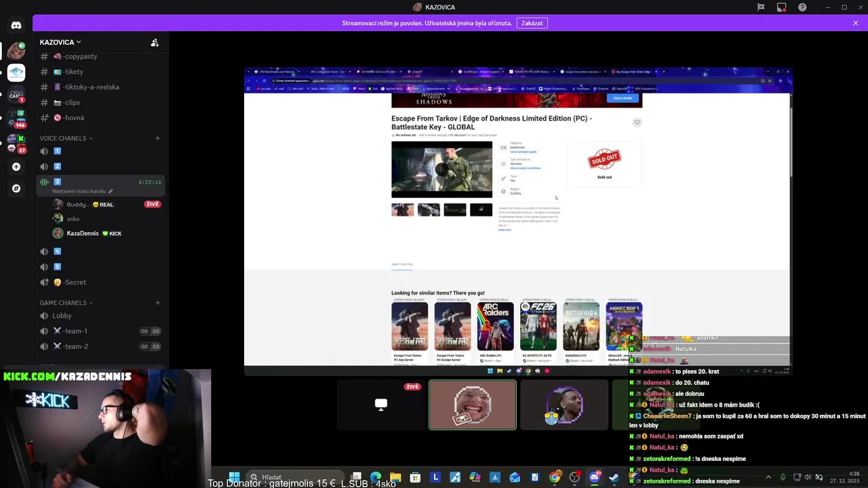This screenshot has width=868, height=488.
Task: Click Zakázat to disable streamer mode
Action: point(532,23)
